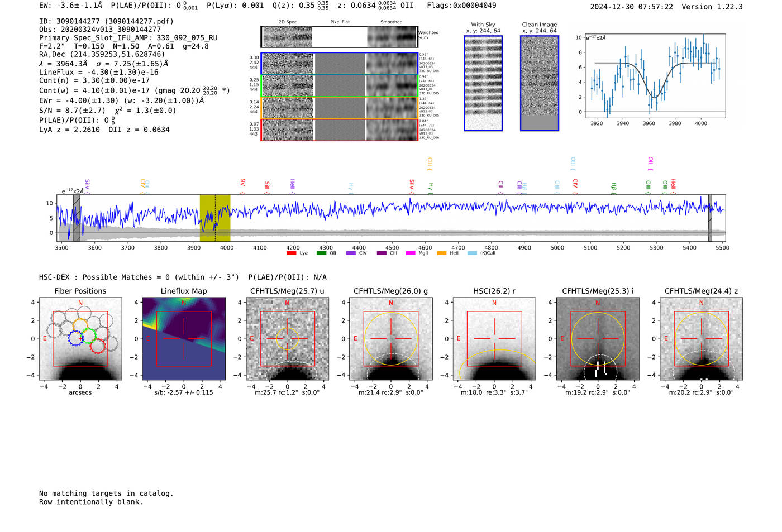
Task: Open the CFHTLS/Meg(24.4) z image
Action: [702, 339]
